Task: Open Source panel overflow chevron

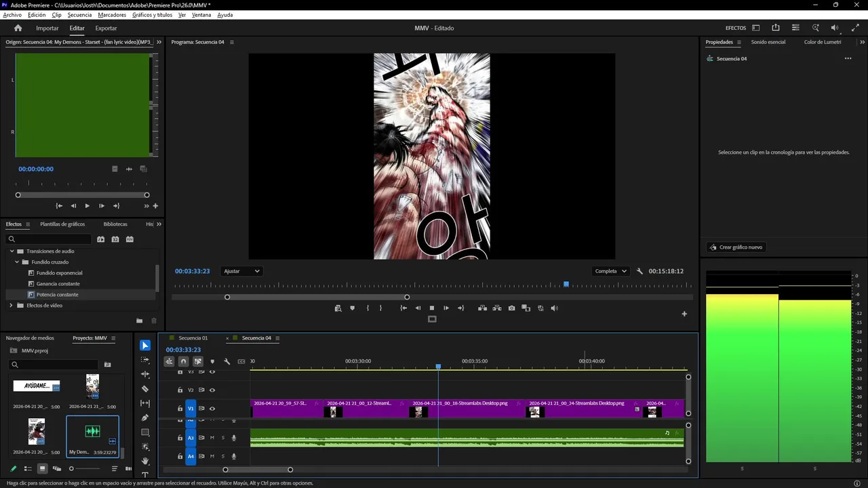Action: [x=159, y=42]
